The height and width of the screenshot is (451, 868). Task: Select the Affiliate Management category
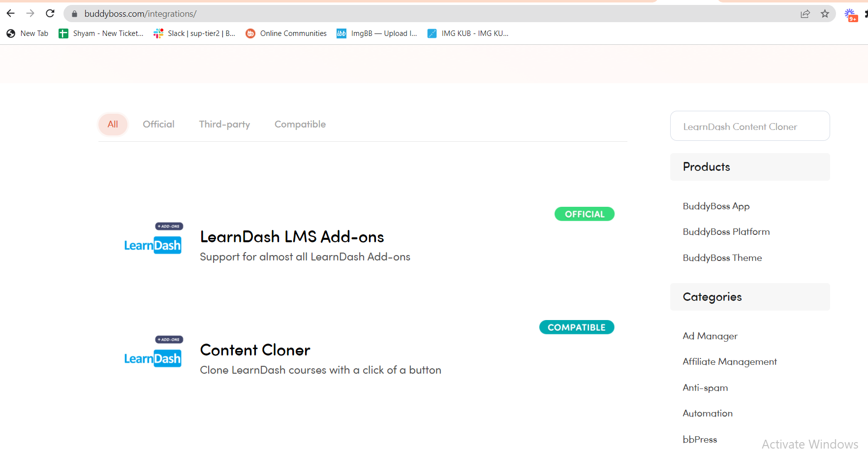(730, 362)
